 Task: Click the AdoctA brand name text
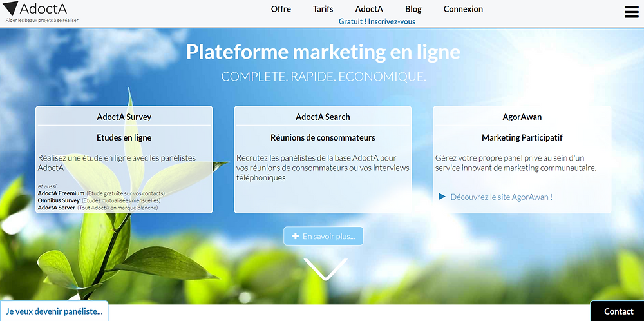click(43, 8)
